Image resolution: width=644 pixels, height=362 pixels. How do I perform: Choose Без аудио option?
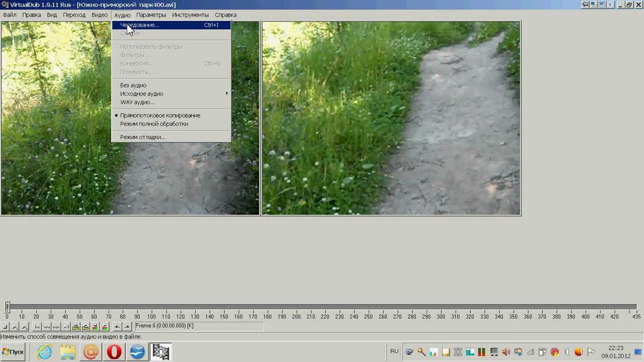point(171,85)
